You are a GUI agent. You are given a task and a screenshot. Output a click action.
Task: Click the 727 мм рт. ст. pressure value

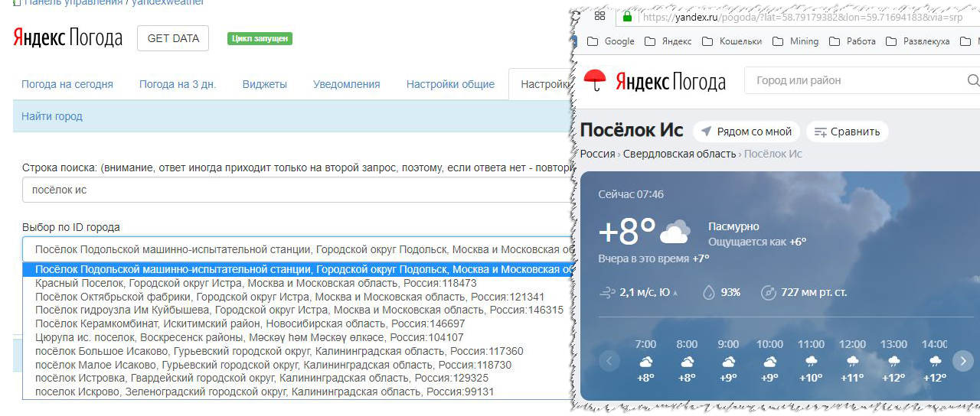814,292
